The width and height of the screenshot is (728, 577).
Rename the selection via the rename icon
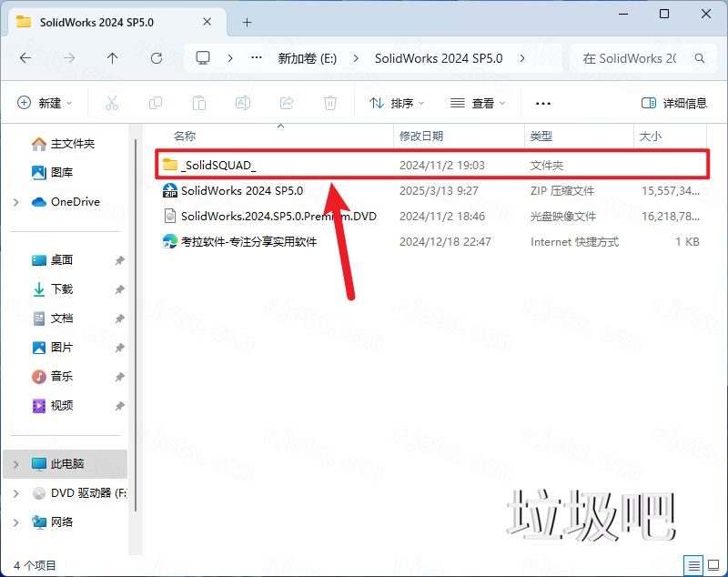pos(243,103)
